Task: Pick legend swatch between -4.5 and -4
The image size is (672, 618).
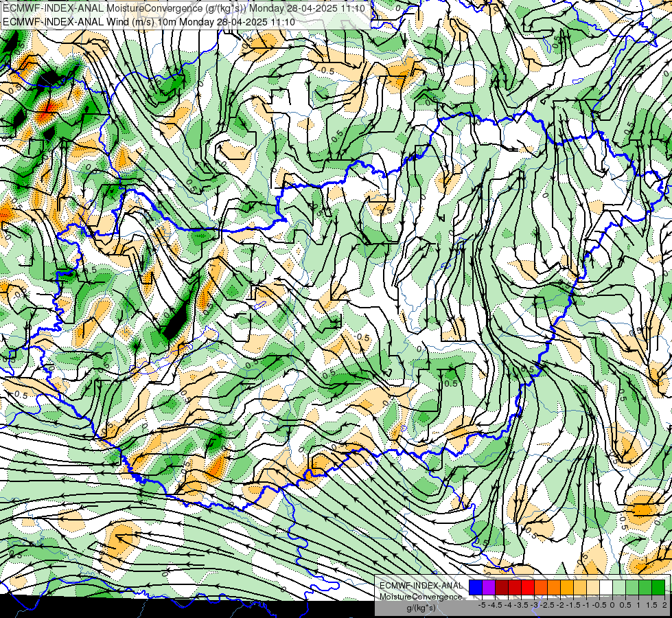Action: [502, 588]
